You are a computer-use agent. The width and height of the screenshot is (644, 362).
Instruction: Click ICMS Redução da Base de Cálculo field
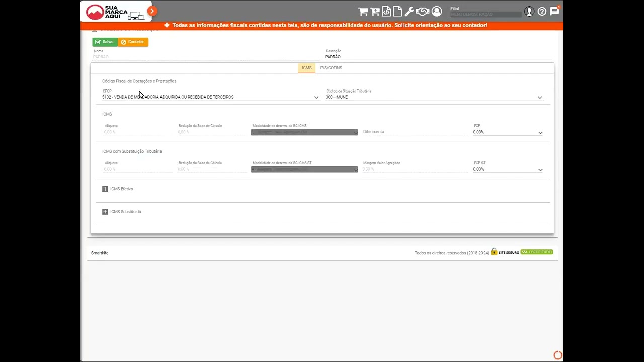coord(212,132)
